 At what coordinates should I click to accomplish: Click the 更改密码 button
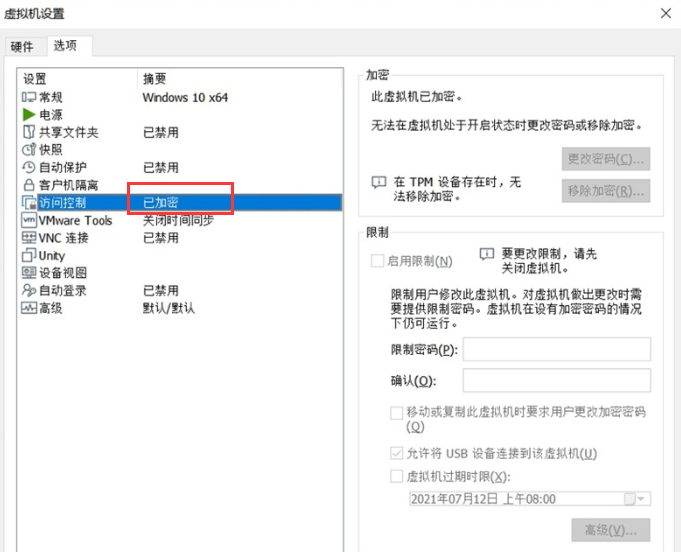click(606, 159)
